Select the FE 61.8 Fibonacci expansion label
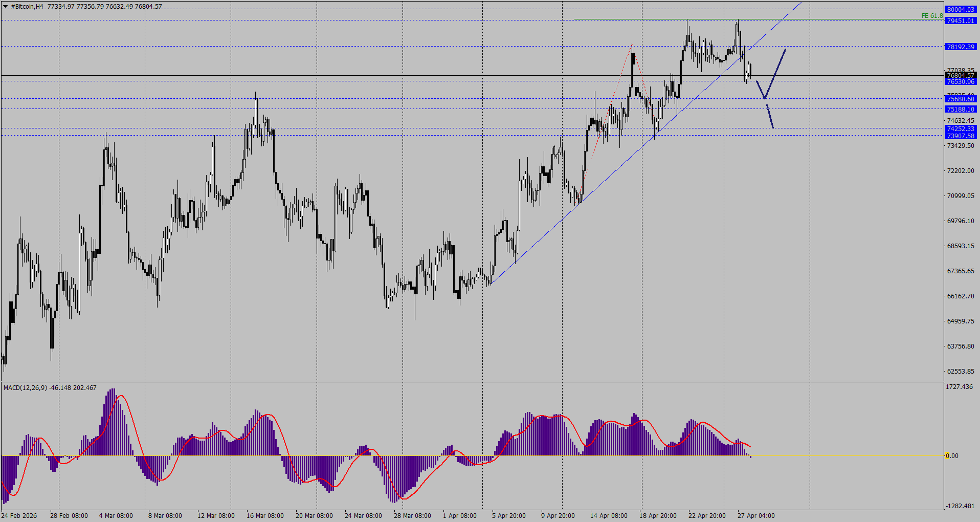 tap(932, 16)
